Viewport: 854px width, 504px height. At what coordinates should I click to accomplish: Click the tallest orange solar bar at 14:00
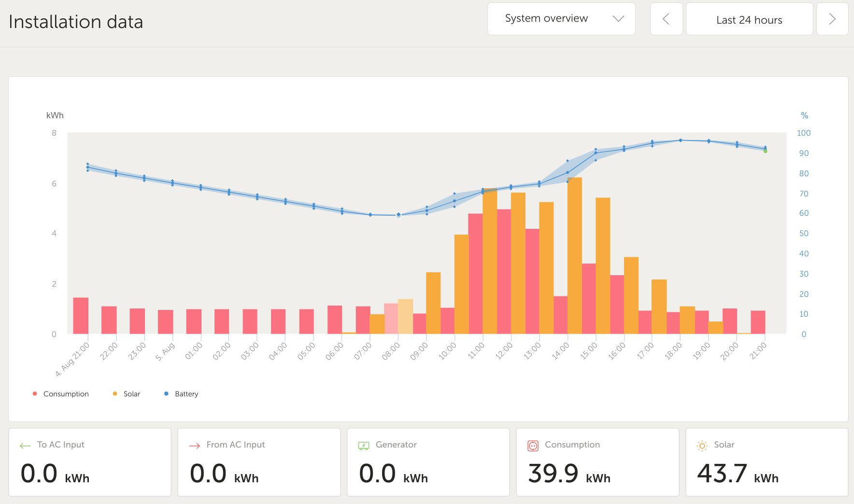pyautogui.click(x=574, y=256)
